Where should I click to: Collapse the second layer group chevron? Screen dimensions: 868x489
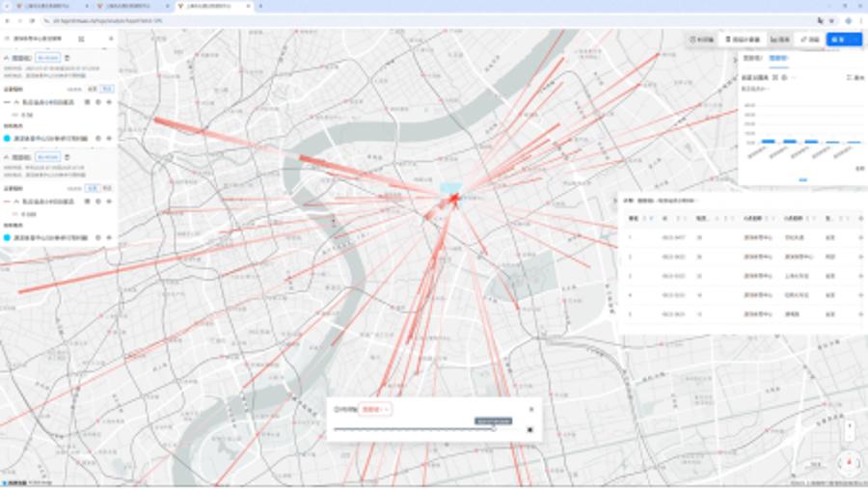pos(7,156)
